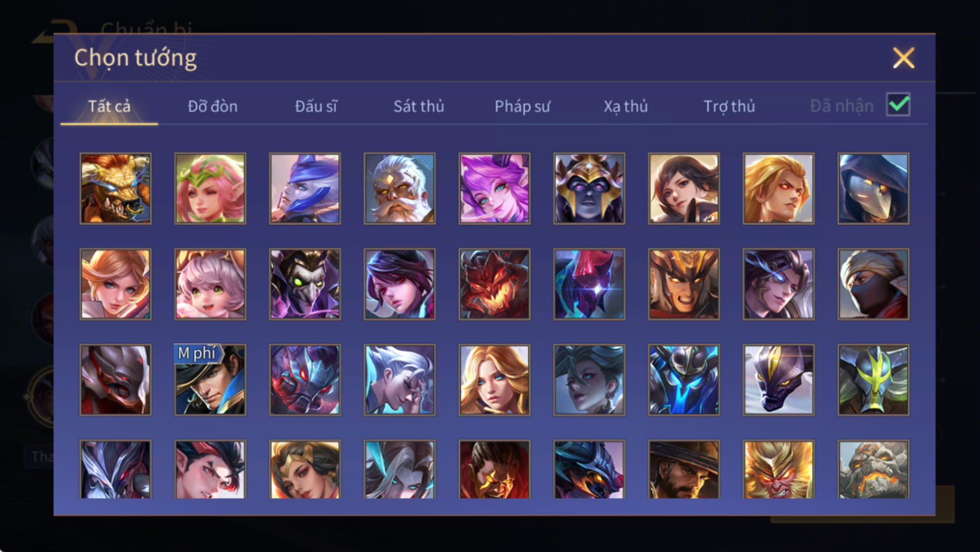The width and height of the screenshot is (980, 552).
Task: Pick the hooded plague-mask assassin hero
Action: pyautogui.click(x=873, y=189)
